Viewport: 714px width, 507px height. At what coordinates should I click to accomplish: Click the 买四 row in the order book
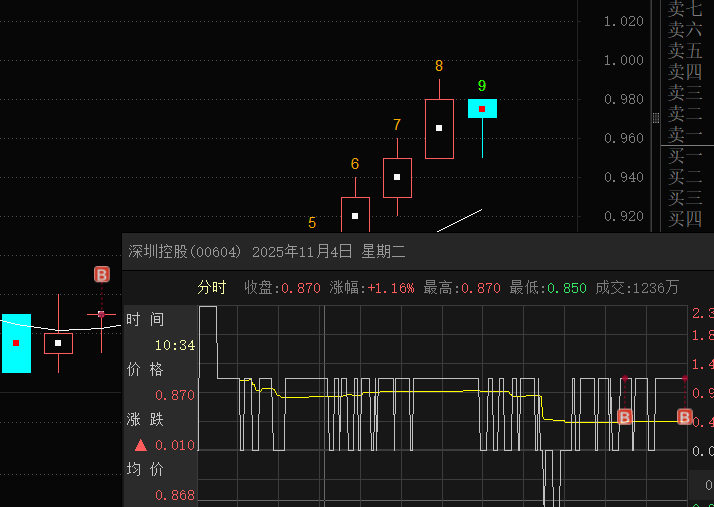pos(687,219)
